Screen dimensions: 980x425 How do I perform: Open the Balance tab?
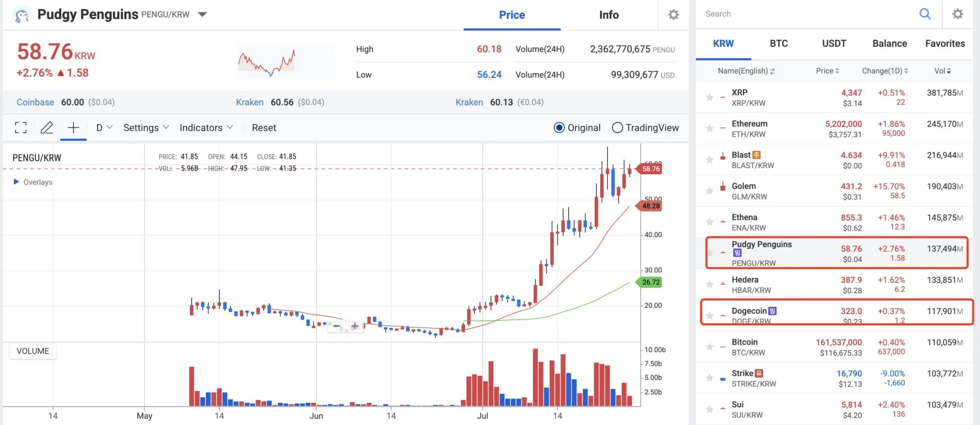click(x=890, y=44)
